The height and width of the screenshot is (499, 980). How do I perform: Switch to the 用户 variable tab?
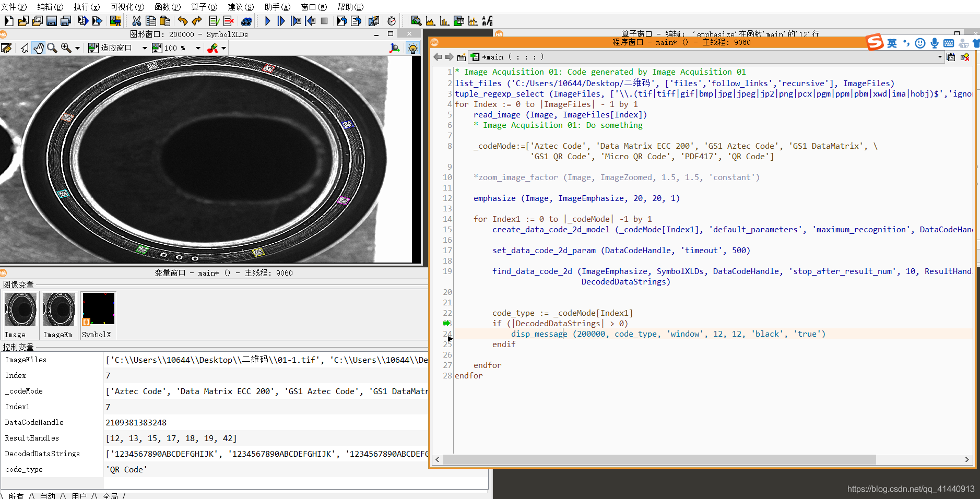[79, 495]
